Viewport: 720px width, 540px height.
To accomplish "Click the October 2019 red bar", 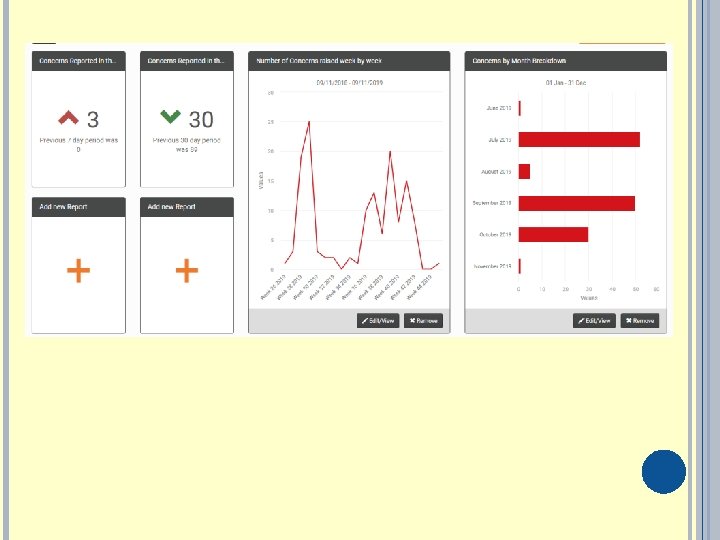I will tap(553, 234).
